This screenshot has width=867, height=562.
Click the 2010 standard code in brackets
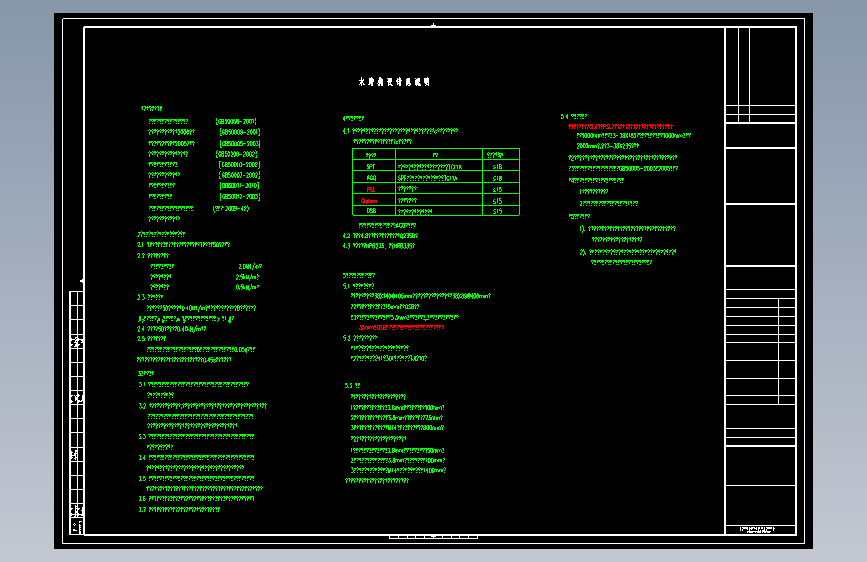[239, 186]
